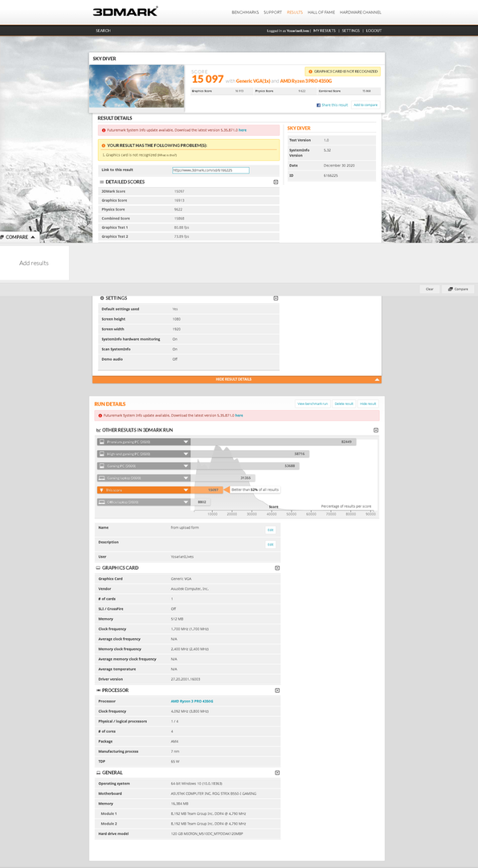Click Search in the dark bar
This screenshot has width=478, height=868.
[103, 31]
